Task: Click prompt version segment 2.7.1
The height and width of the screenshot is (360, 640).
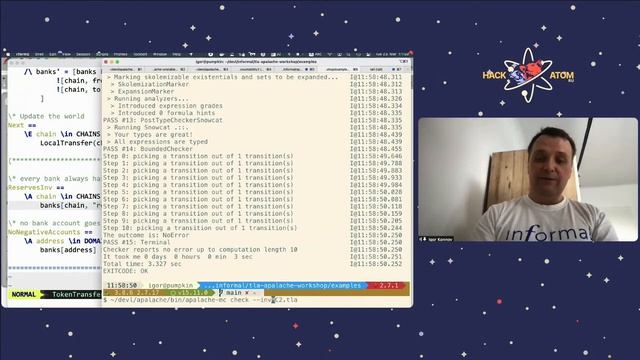Action: pos(388,285)
